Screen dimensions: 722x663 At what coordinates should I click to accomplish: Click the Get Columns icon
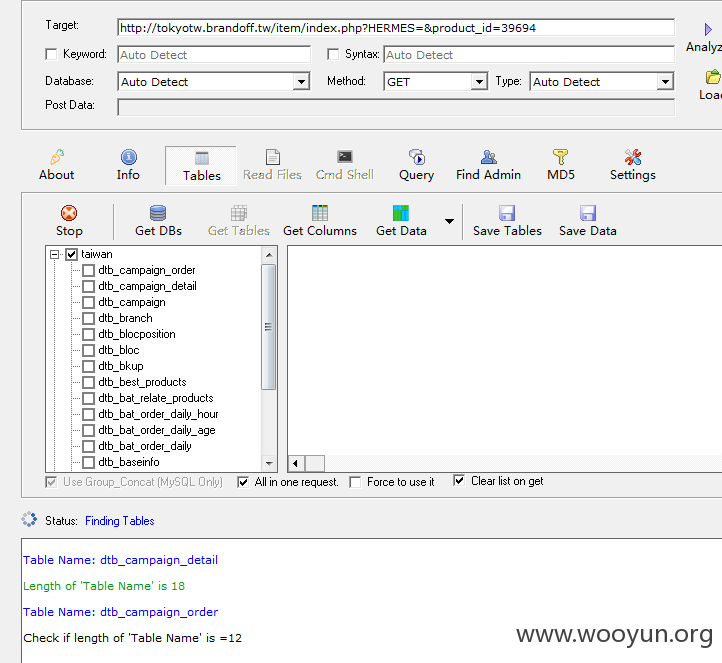tap(320, 213)
